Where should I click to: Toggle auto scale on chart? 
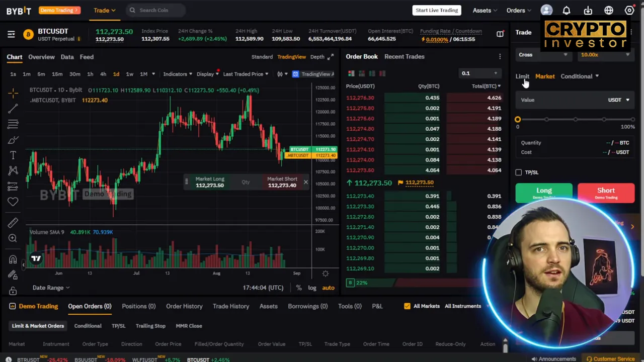(328, 288)
